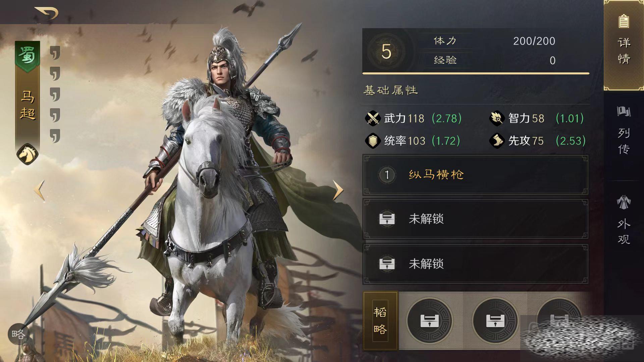This screenshot has width=644, height=362.
Task: Tap the second locked 韬略 slot
Action: [495, 321]
